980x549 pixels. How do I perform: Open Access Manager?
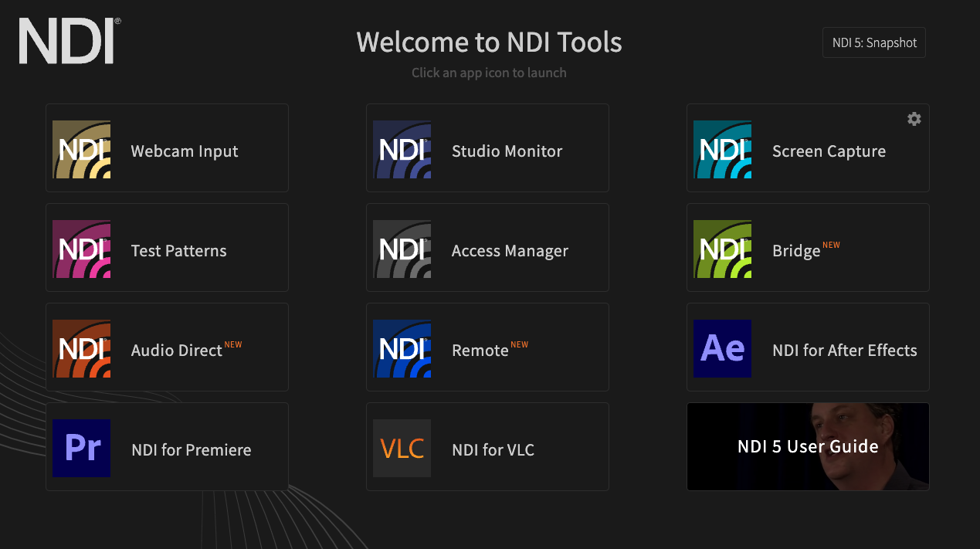[x=487, y=247]
